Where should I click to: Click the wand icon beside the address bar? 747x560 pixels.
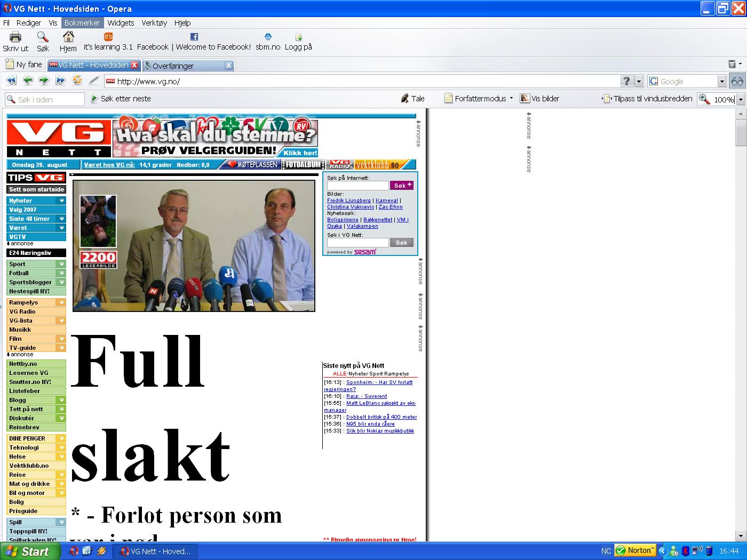point(94,81)
